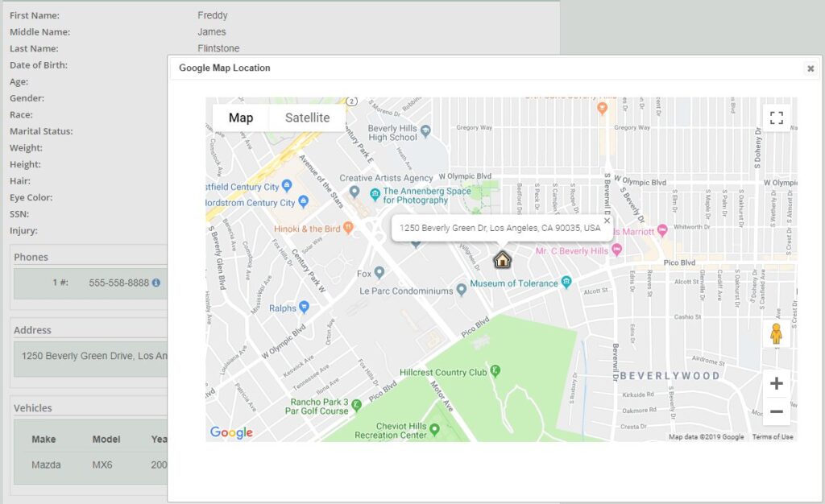Screen dimensions: 825x504
Task: Click the first name value Freddy
Action: point(213,15)
